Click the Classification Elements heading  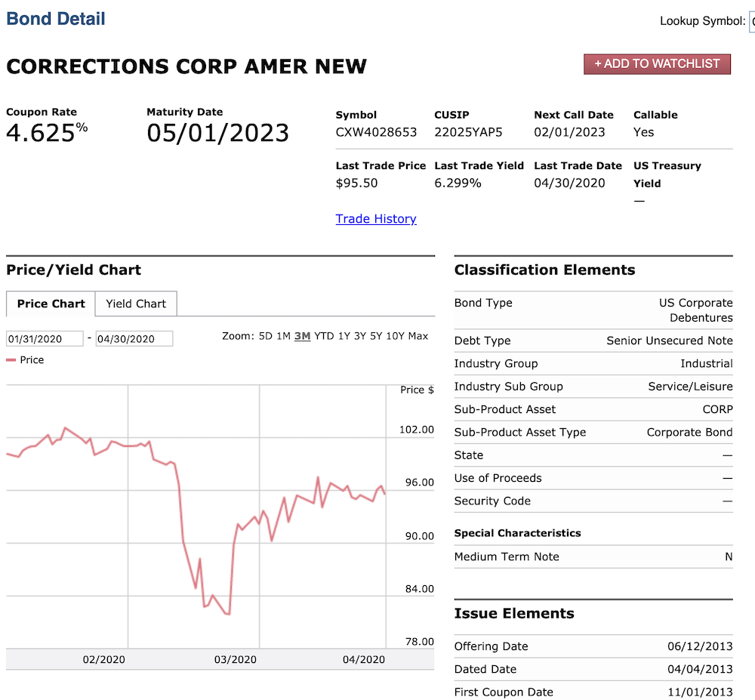coord(544,270)
